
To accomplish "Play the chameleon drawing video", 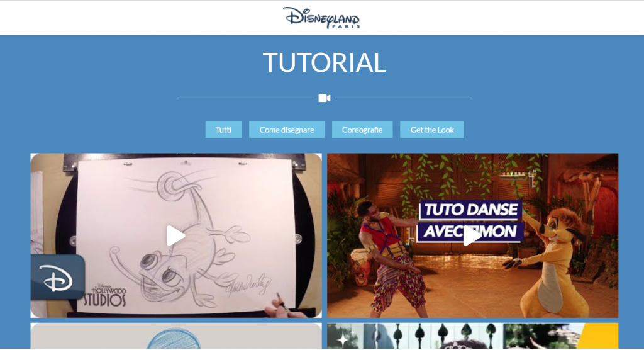I will pyautogui.click(x=176, y=235).
